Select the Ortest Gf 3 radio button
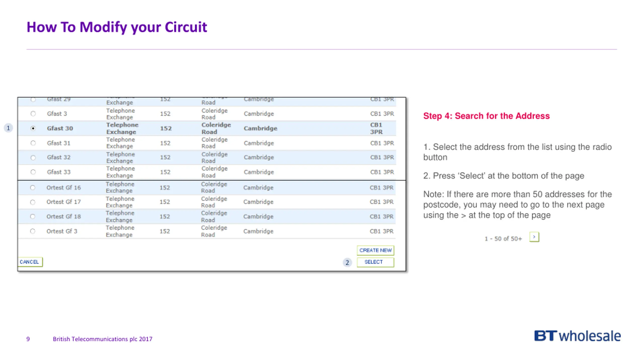This screenshot has width=644, height=360. click(x=32, y=231)
